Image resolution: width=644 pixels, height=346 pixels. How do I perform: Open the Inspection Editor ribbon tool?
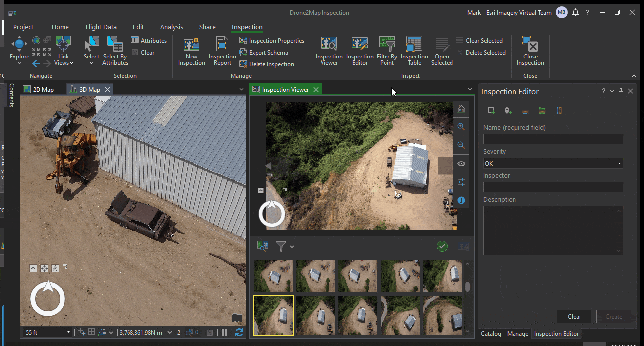tap(360, 50)
